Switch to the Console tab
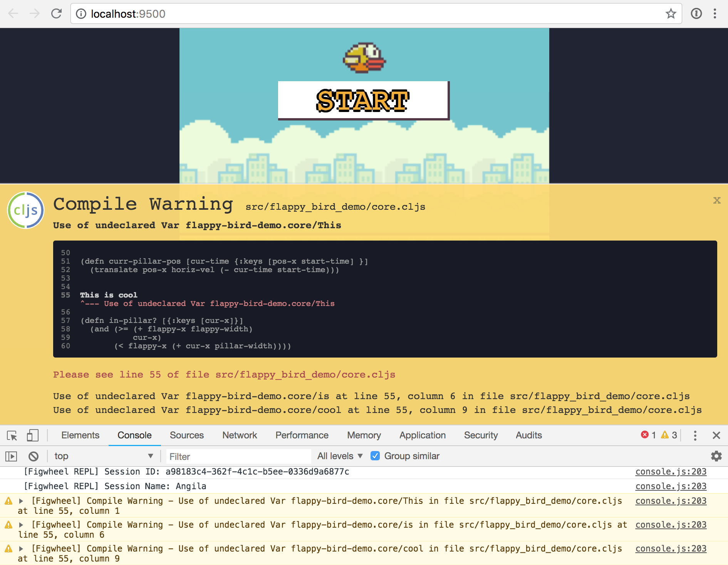This screenshot has width=728, height=565. (134, 435)
